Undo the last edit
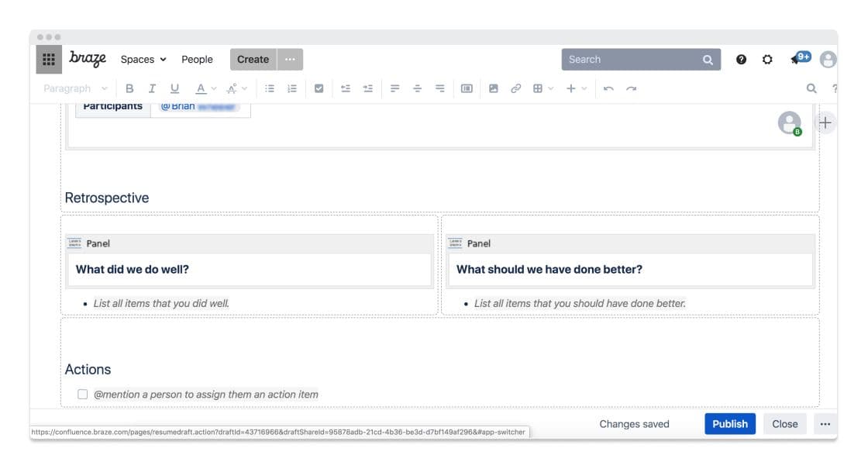This screenshot has width=868, height=469. pos(608,88)
